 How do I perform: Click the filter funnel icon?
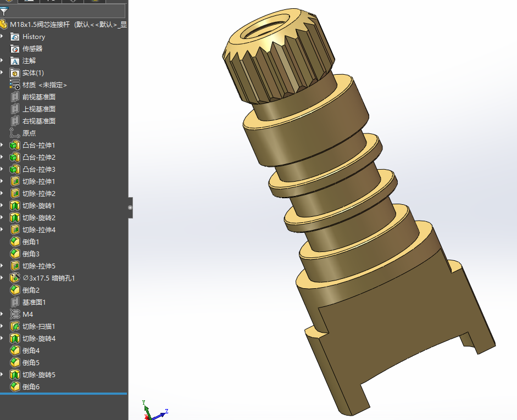click(4, 12)
